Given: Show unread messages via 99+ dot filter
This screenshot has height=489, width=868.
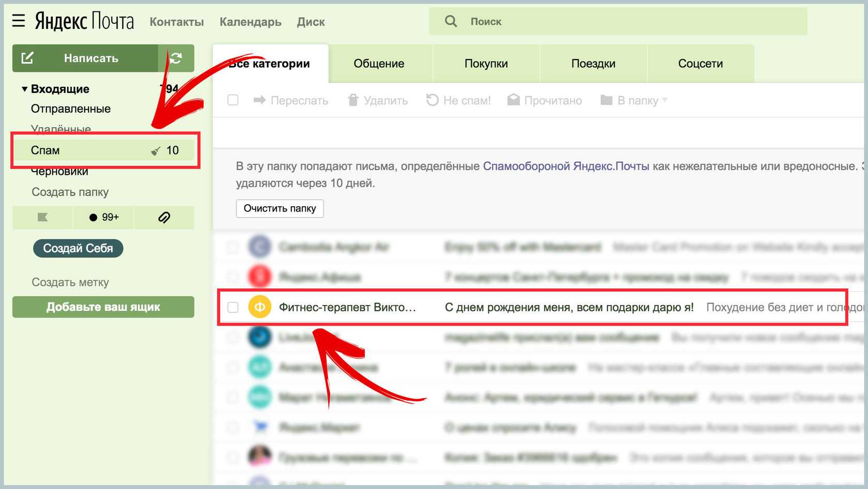Looking at the screenshot, I should click(x=103, y=217).
